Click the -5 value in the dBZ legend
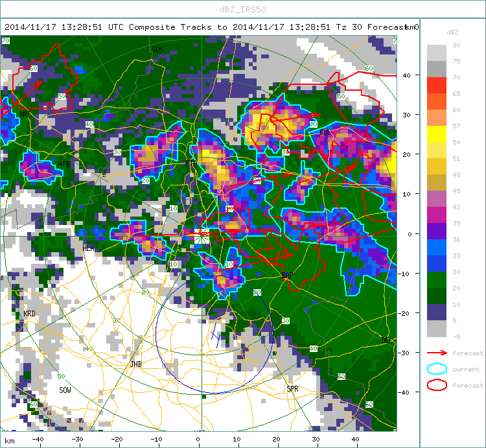The image size is (486, 448). tap(456, 336)
